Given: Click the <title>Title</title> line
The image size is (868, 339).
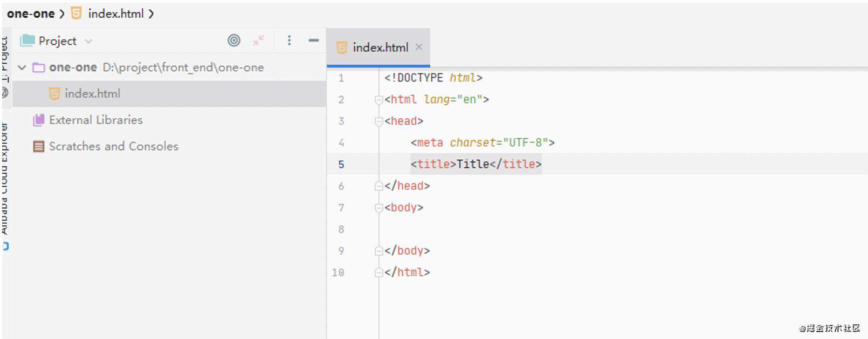Looking at the screenshot, I should click(x=476, y=164).
